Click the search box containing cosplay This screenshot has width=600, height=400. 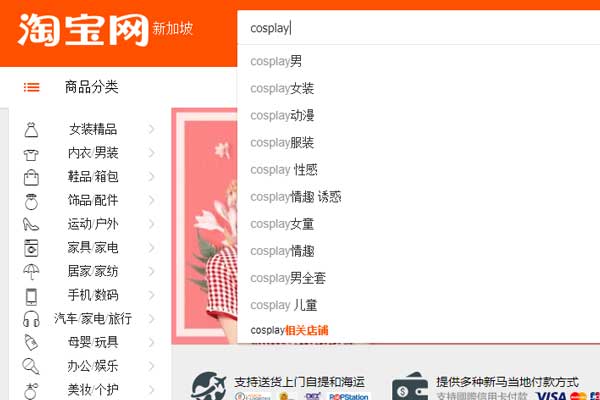click(x=419, y=28)
